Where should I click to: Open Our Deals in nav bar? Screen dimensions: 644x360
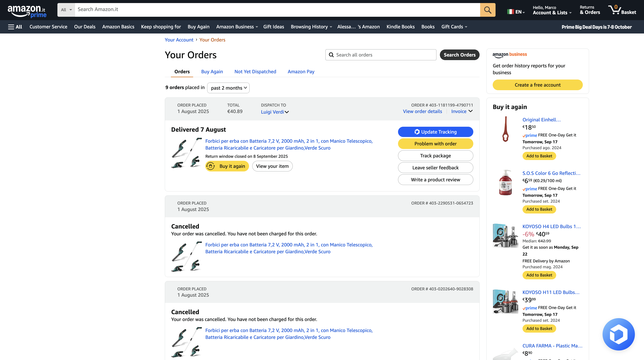(x=85, y=27)
